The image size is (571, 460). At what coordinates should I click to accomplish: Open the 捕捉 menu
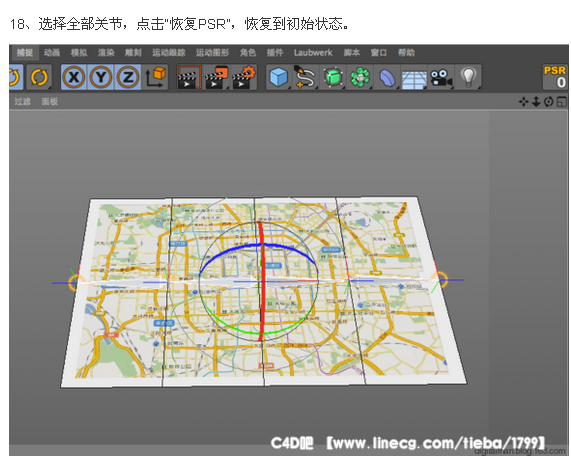[x=24, y=53]
